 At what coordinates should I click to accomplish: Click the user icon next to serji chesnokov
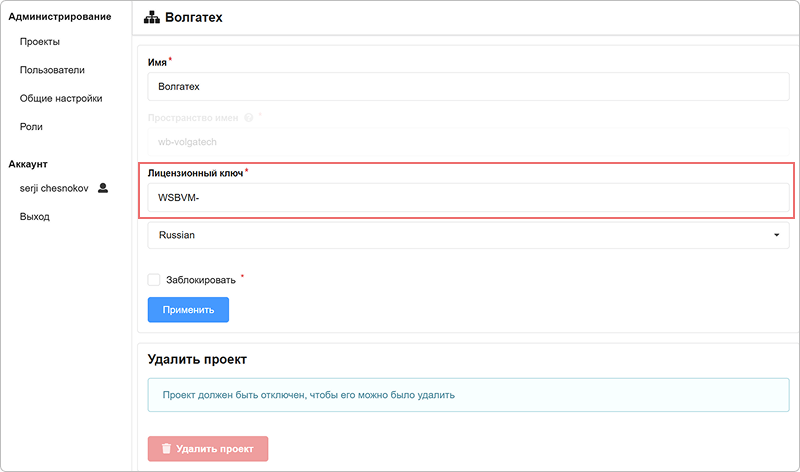pos(103,188)
